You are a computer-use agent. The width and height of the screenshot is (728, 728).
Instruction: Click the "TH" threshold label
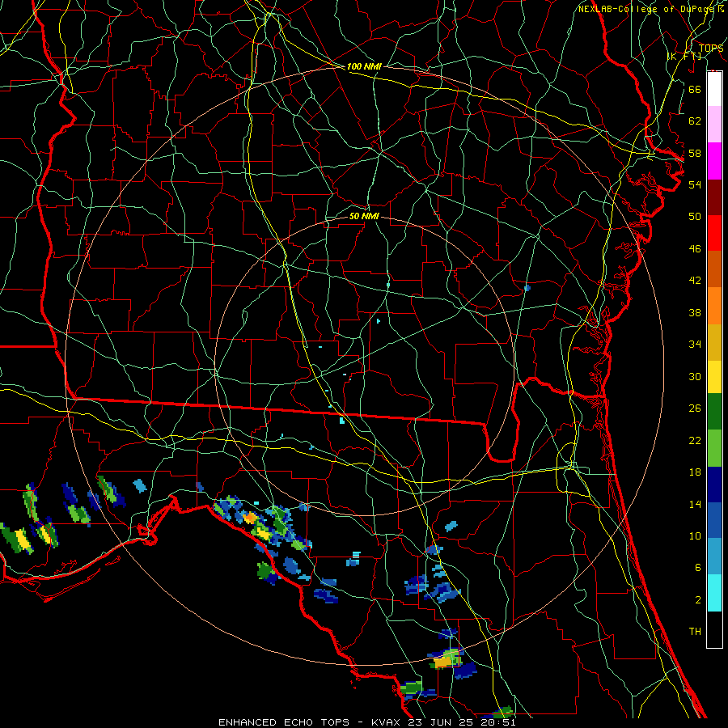pos(695,632)
